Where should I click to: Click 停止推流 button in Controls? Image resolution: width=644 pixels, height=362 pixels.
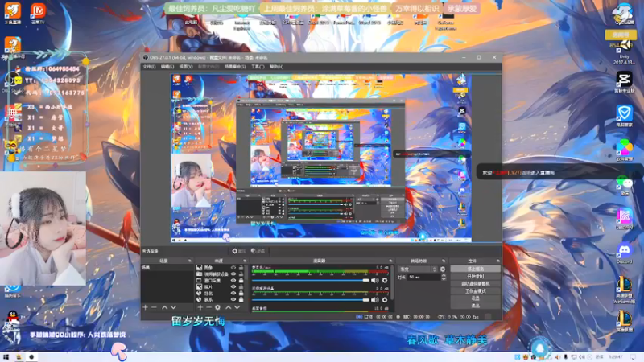(475, 269)
